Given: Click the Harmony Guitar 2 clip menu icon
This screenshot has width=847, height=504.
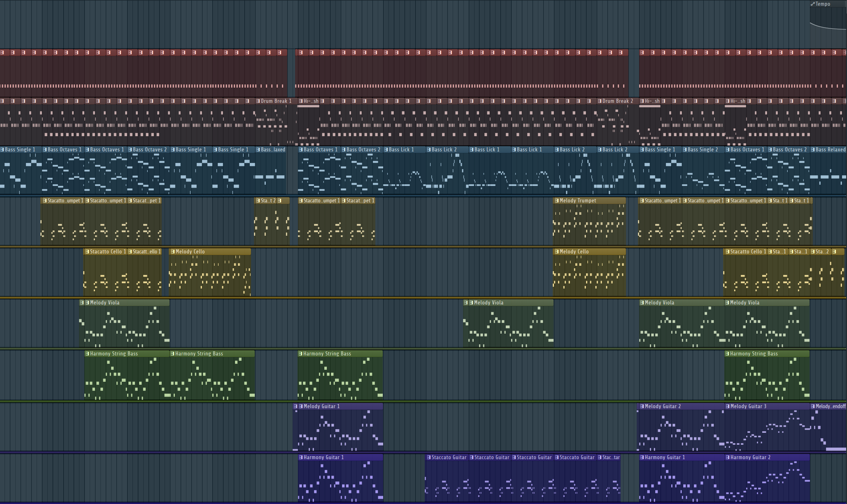Looking at the screenshot, I should pos(728,458).
